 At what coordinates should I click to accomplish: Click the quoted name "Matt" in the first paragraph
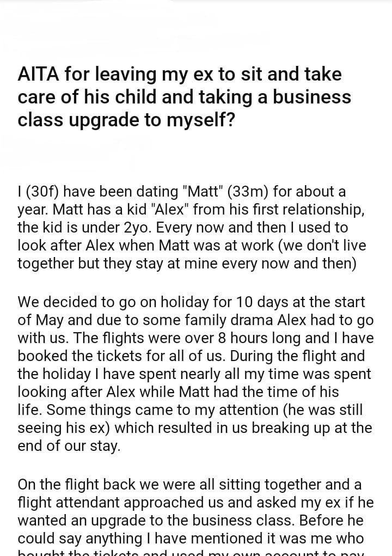click(x=203, y=192)
